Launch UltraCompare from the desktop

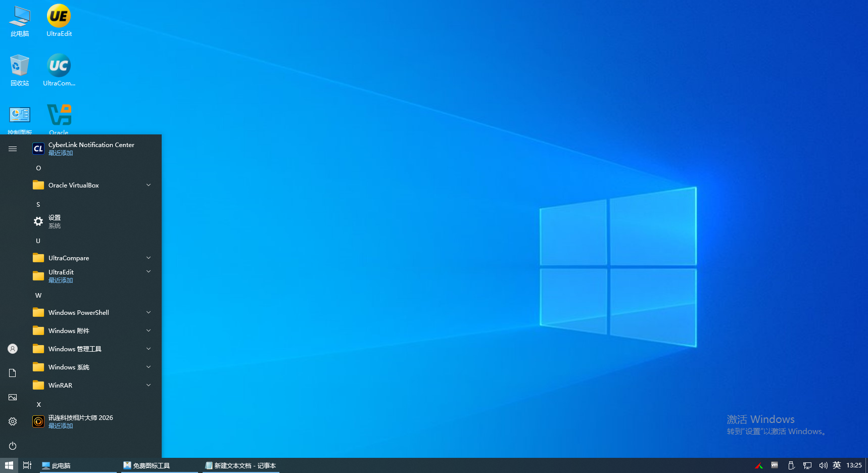click(58, 69)
